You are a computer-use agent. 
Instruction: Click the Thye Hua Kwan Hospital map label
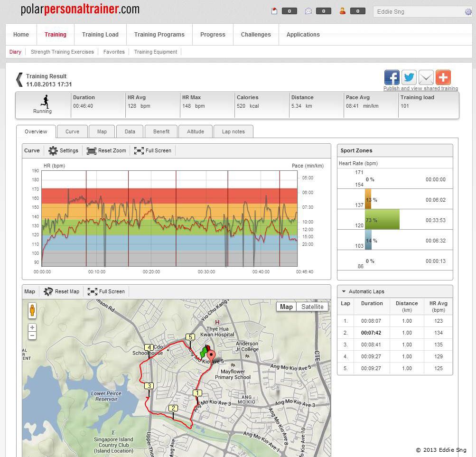[x=217, y=331]
